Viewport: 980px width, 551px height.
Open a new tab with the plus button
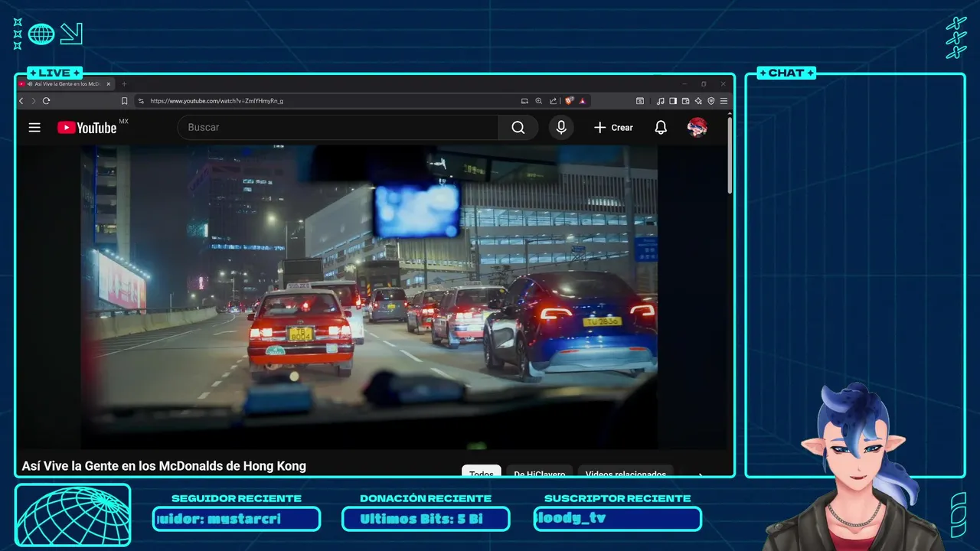(124, 84)
